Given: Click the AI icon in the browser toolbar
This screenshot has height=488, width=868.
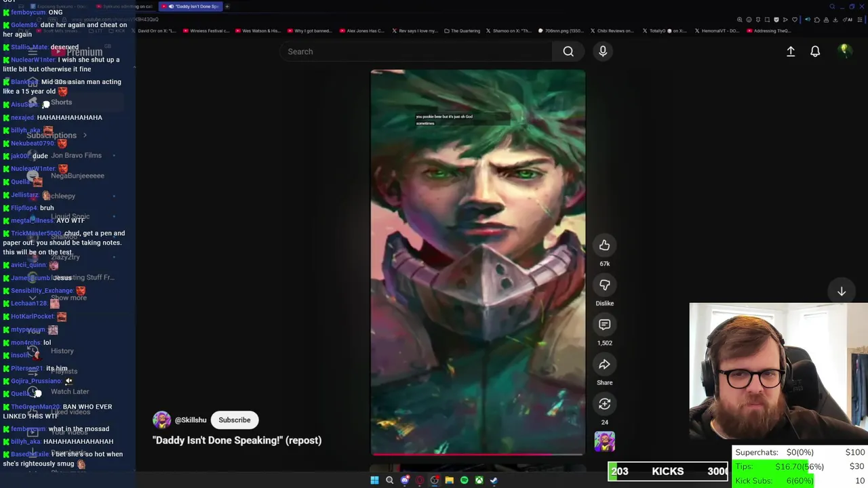Looking at the screenshot, I should point(849,20).
